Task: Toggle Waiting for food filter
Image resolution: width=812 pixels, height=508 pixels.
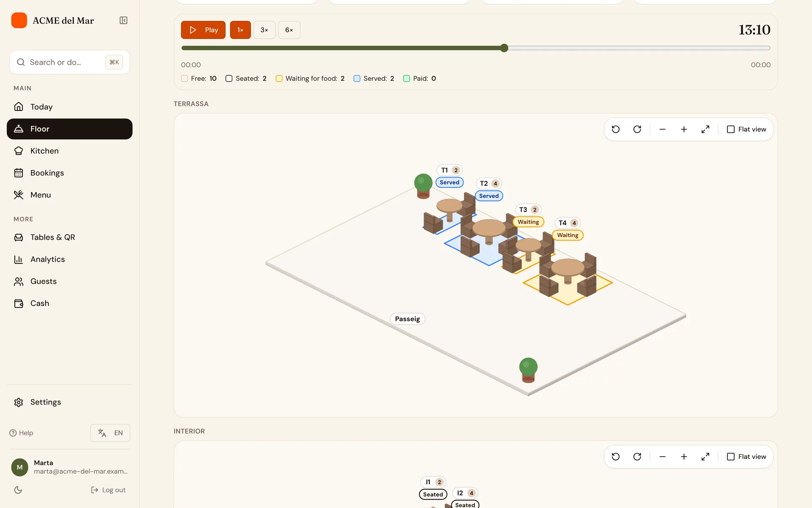Action: point(310,78)
